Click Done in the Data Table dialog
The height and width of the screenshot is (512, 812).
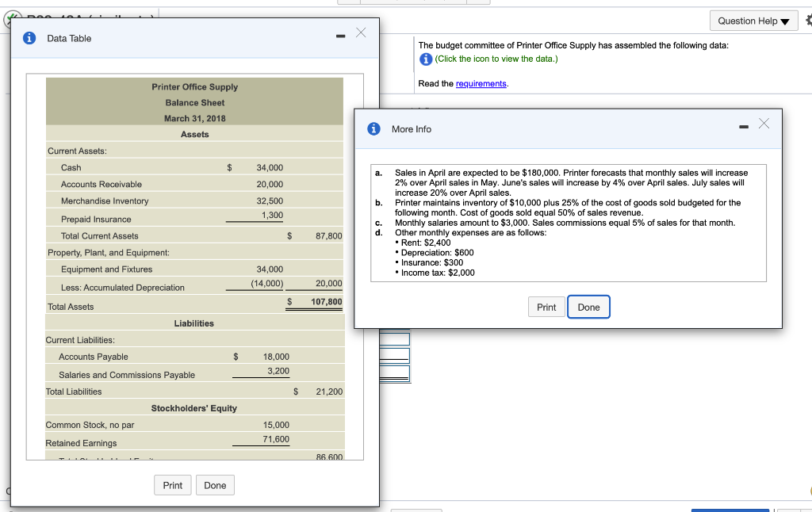coord(215,485)
